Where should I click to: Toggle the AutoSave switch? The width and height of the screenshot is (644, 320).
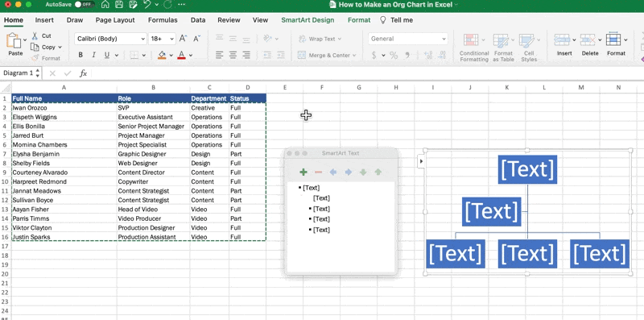point(85,5)
